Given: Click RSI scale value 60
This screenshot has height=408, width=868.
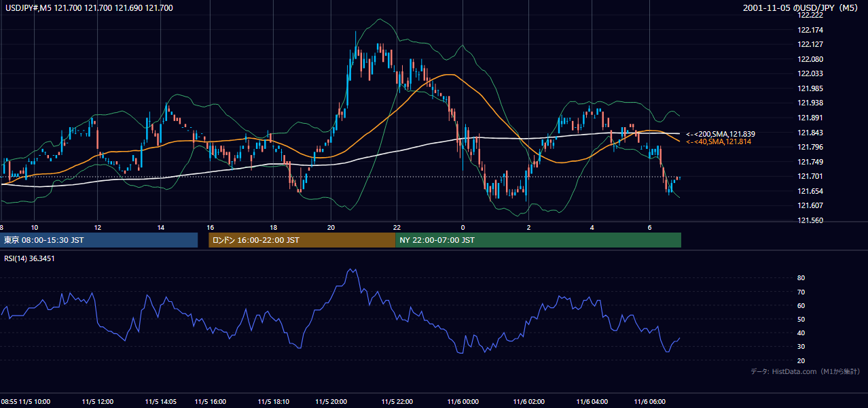Looking at the screenshot, I should [801, 305].
